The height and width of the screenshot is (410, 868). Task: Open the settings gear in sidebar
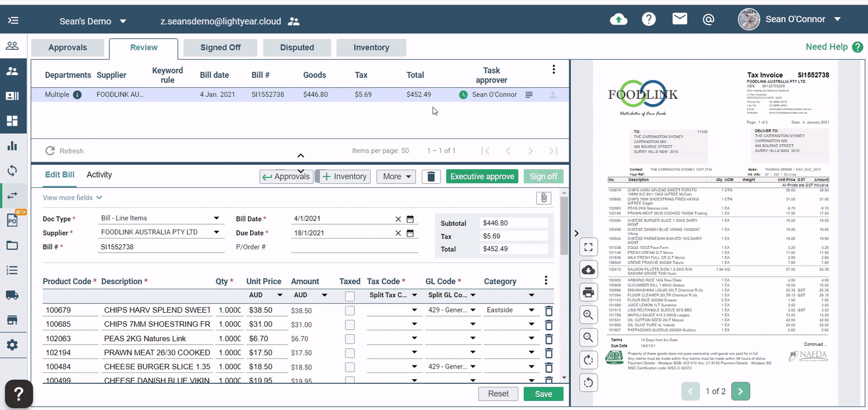tap(12, 345)
